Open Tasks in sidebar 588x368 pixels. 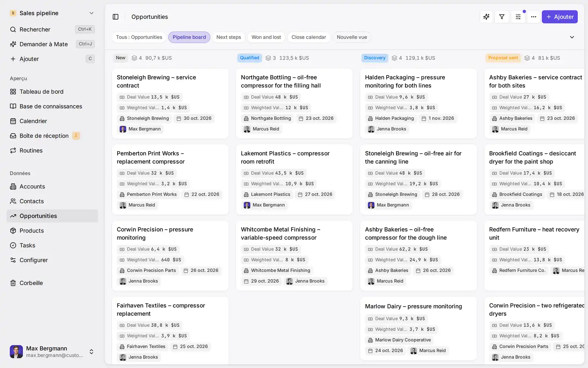(x=52, y=245)
